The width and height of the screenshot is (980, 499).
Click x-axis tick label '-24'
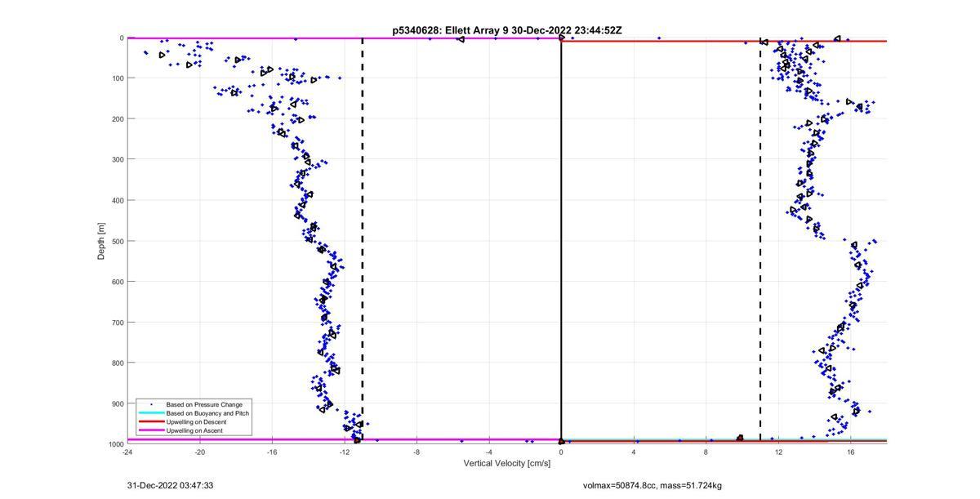(x=127, y=452)
